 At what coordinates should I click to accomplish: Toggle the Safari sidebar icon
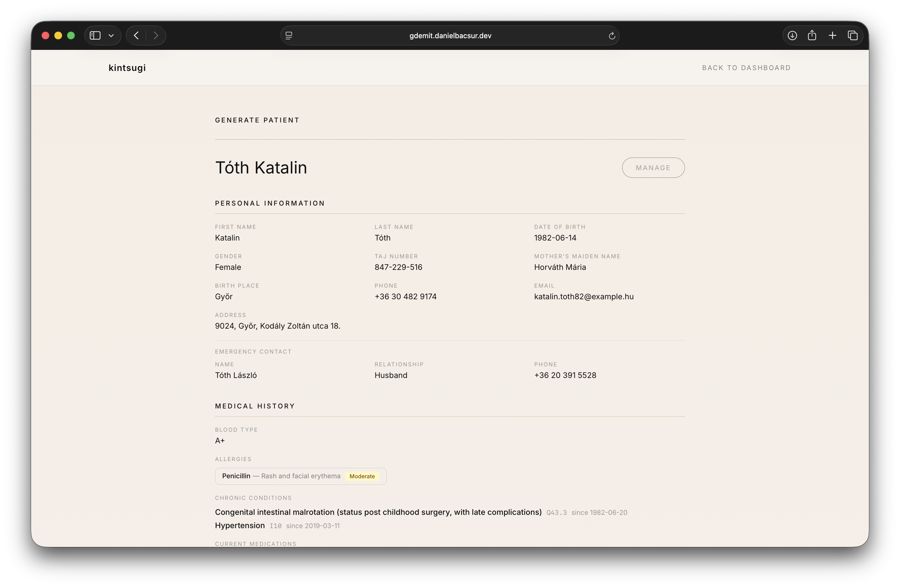coord(95,35)
